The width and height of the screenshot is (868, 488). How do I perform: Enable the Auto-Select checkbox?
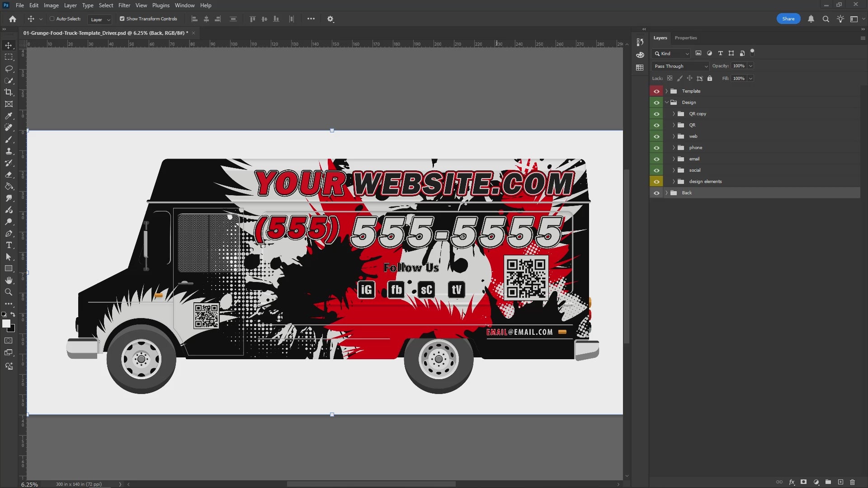pyautogui.click(x=52, y=19)
